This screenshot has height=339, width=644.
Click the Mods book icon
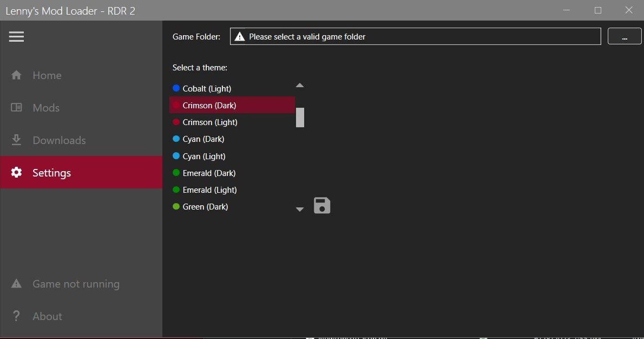(16, 108)
